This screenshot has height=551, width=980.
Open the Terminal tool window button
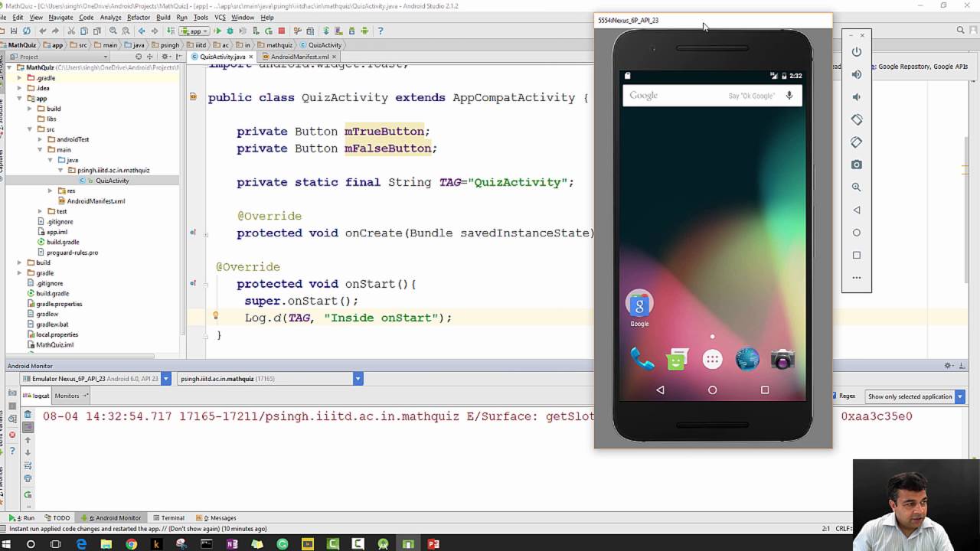[168, 518]
